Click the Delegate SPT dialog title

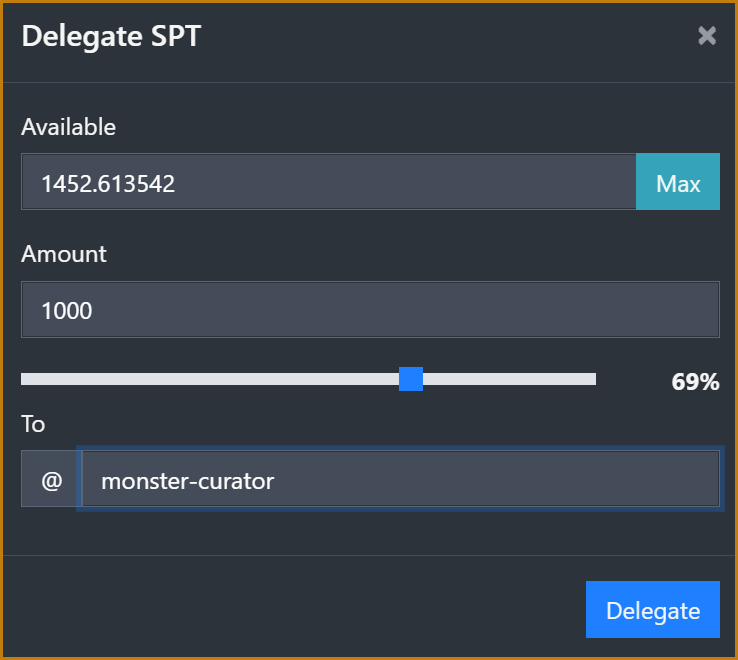pos(111,36)
